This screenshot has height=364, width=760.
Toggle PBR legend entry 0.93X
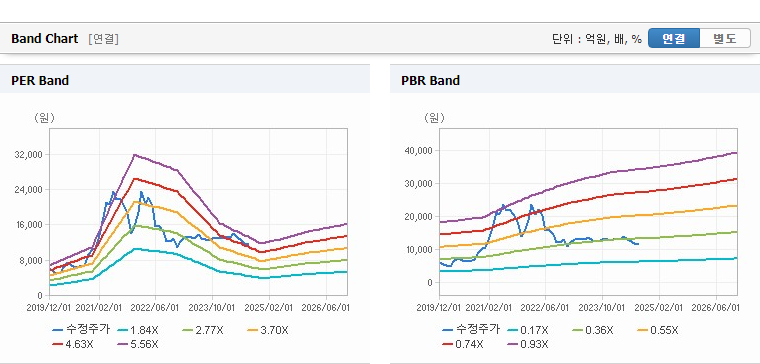coord(528,344)
